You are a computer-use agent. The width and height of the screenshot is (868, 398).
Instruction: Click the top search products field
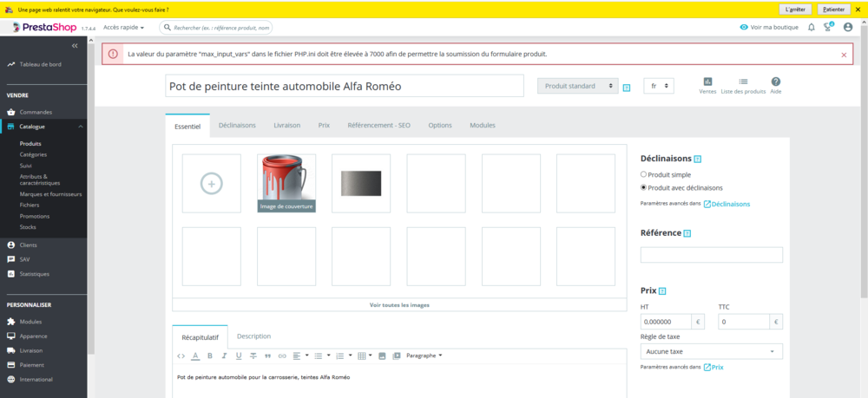[216, 27]
